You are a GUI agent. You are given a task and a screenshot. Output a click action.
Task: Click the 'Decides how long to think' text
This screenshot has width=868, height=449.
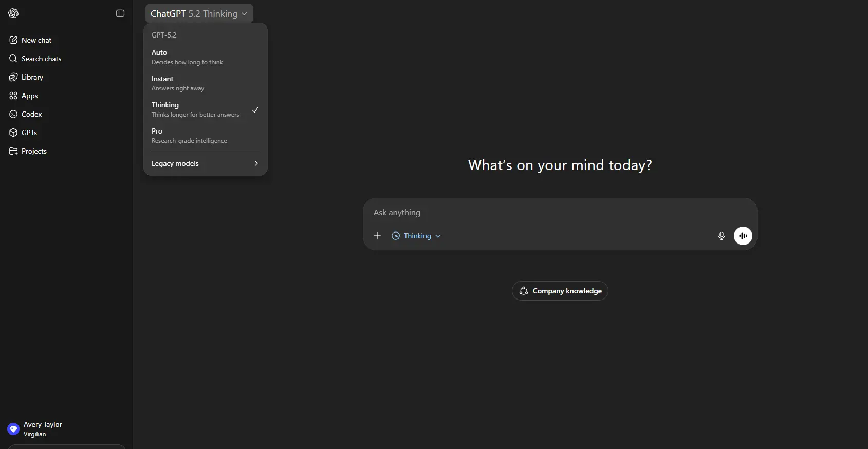click(187, 62)
